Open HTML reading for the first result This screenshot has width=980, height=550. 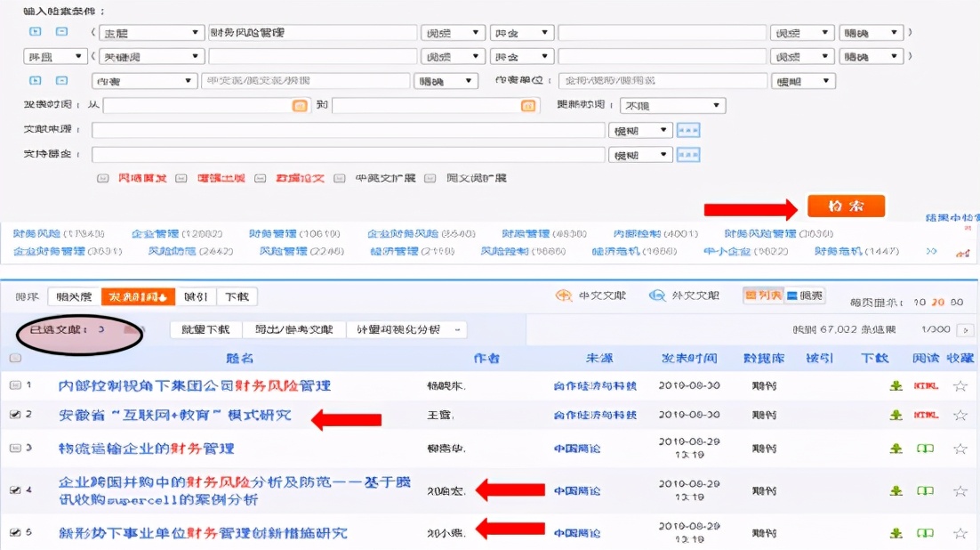click(925, 385)
